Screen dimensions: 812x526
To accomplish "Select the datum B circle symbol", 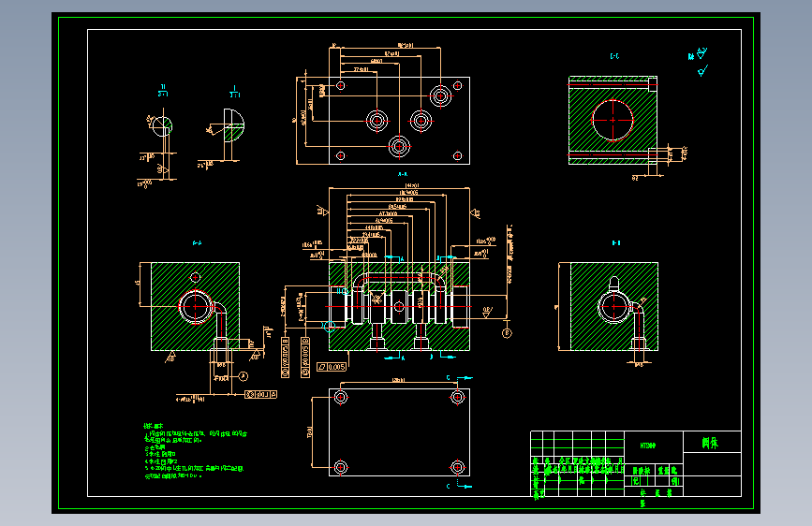I will 507,333.
